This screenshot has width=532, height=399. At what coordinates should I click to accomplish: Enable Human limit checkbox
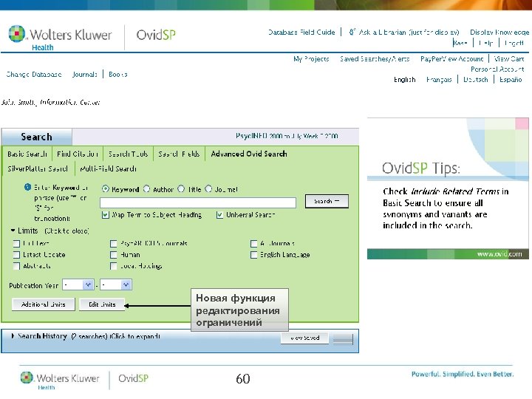(x=114, y=255)
